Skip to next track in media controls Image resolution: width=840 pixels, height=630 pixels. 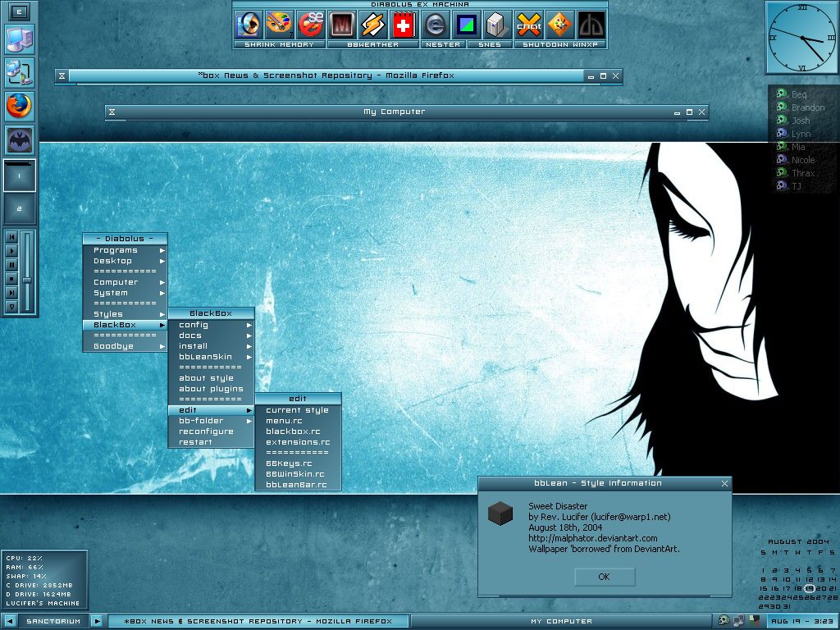11,293
